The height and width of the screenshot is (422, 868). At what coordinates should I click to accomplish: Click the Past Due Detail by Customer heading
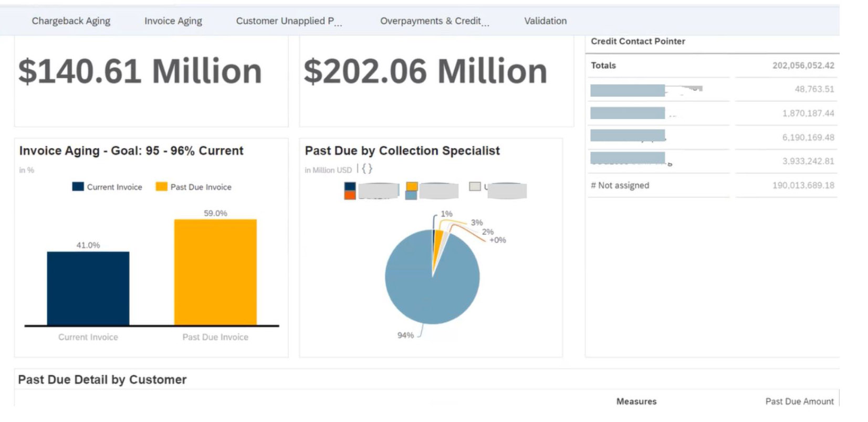tap(102, 379)
